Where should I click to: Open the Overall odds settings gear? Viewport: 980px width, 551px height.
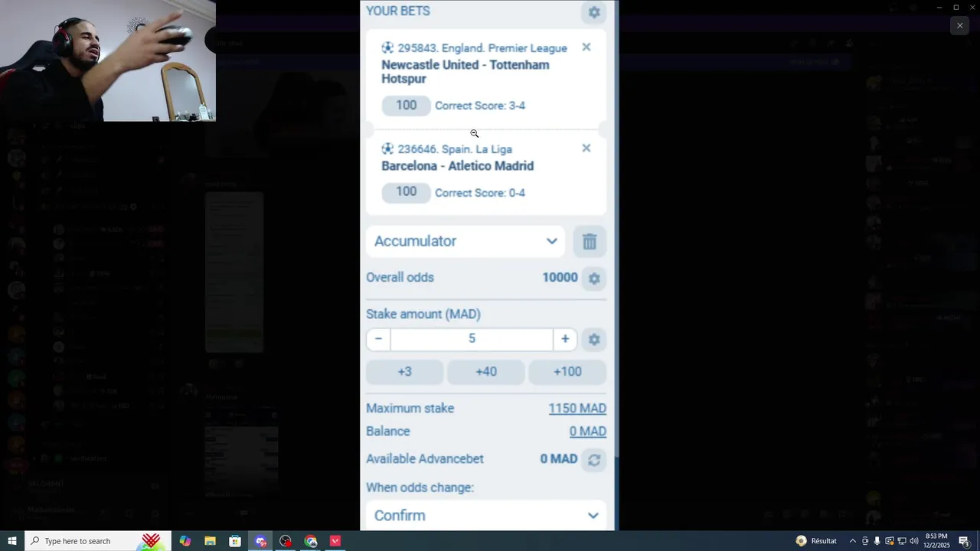[x=594, y=279]
